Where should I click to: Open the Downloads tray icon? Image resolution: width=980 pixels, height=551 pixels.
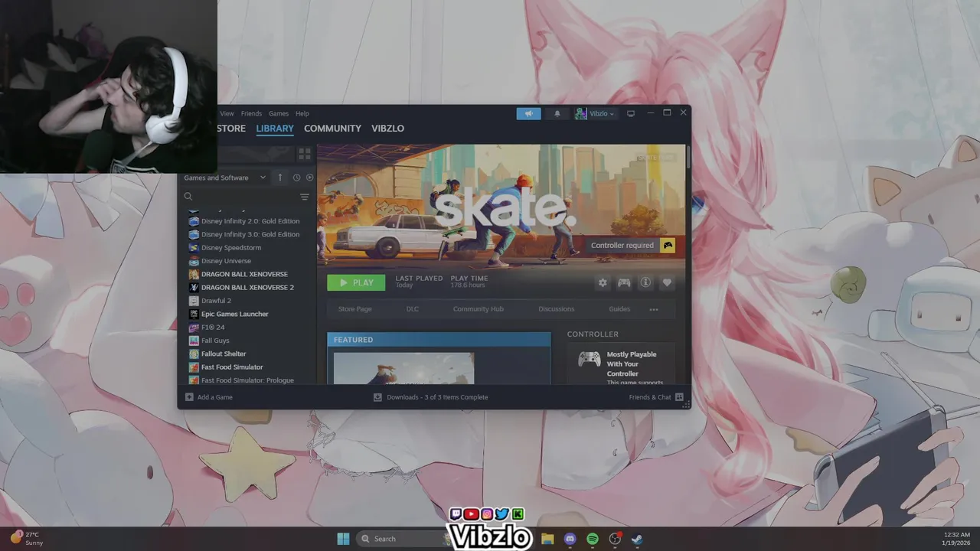pos(377,397)
